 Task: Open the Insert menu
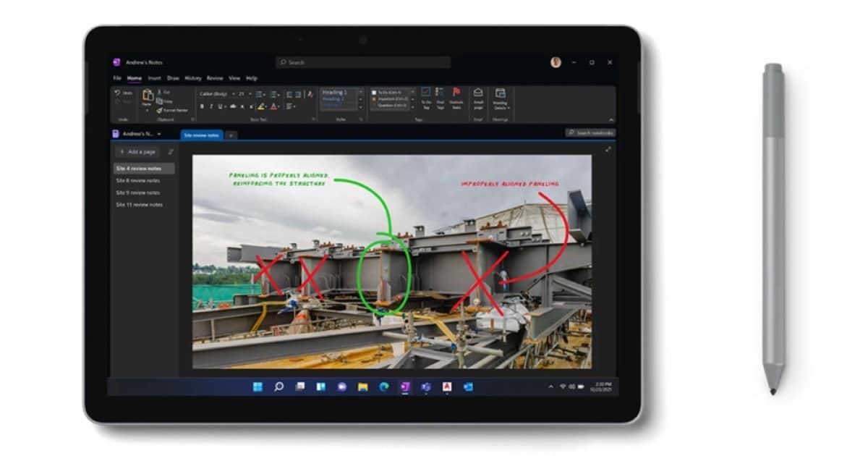(x=154, y=78)
